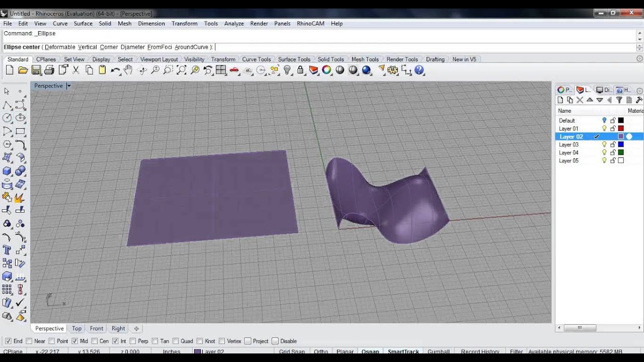Select the Polygon tool in left sidebar
Screen dimensions: 644x362
point(7,145)
